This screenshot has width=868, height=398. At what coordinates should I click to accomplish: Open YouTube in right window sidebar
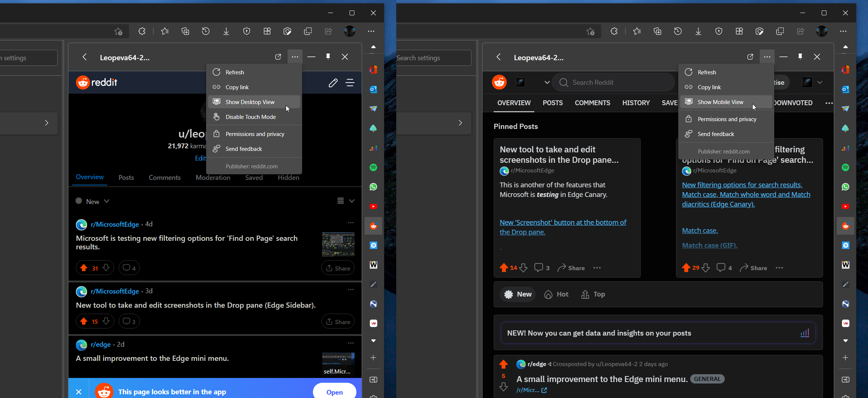(x=845, y=207)
